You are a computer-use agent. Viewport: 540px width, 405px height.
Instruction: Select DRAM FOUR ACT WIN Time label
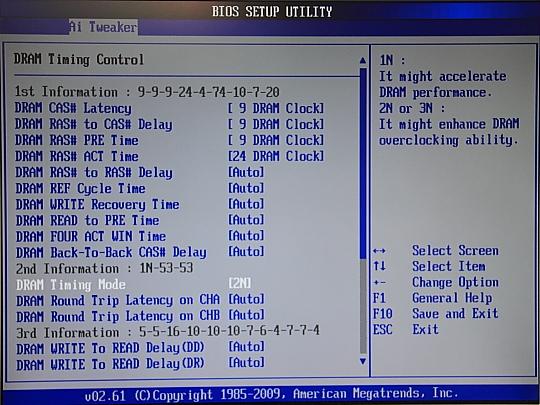(91, 237)
